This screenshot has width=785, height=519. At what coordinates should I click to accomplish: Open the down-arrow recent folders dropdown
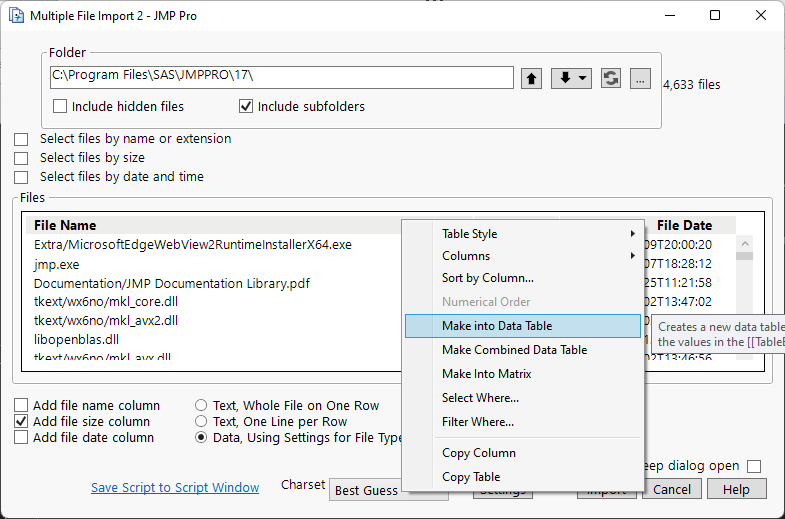(x=571, y=78)
